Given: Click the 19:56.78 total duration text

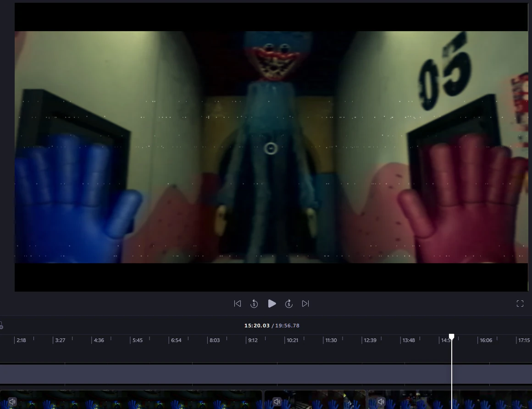Looking at the screenshot, I should (287, 326).
